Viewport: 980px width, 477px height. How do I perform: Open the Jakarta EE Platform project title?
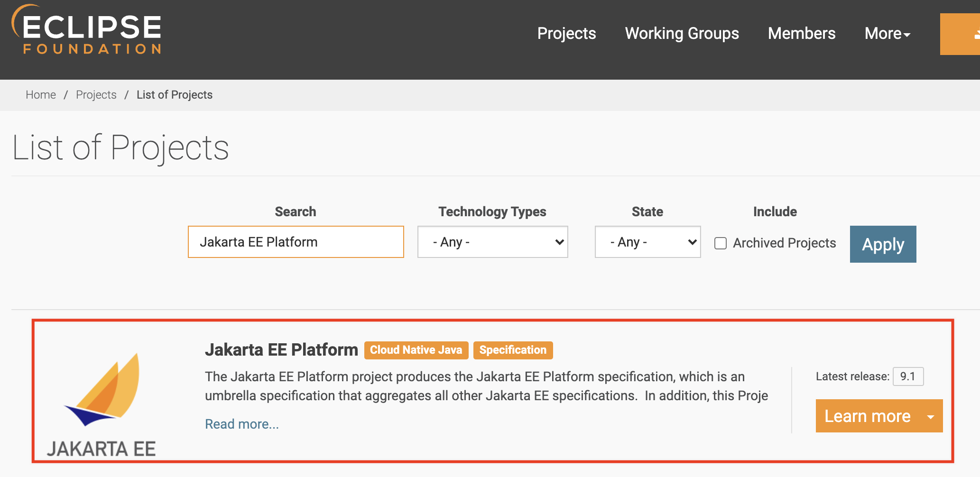[281, 350]
